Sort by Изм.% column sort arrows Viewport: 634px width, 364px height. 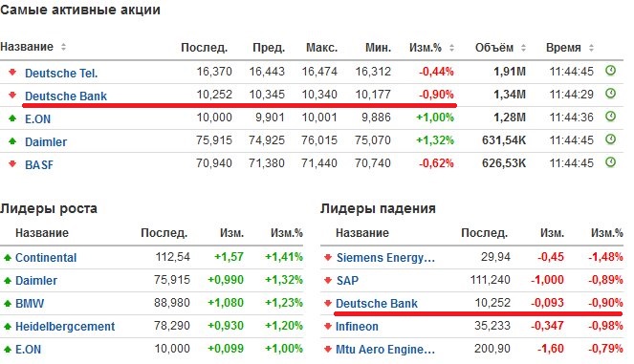[x=451, y=48]
